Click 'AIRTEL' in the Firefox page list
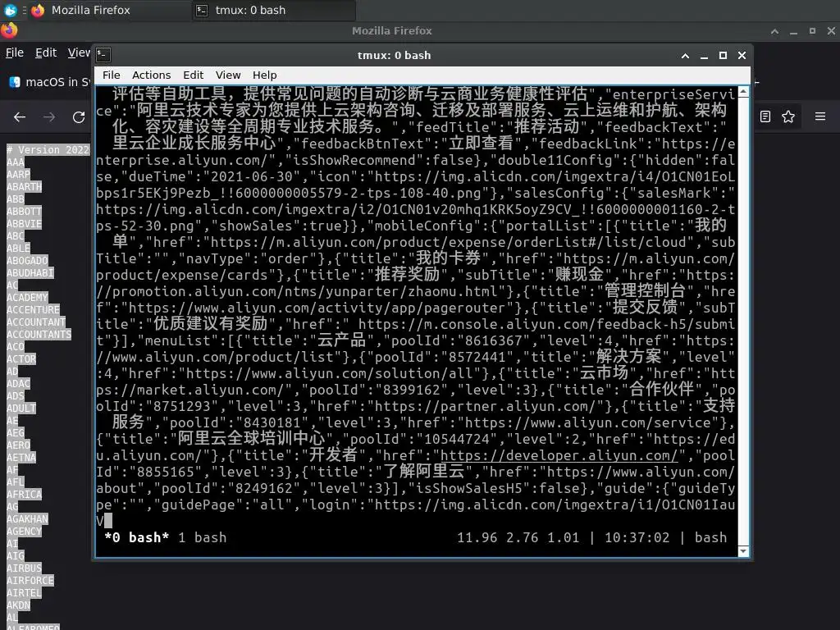The image size is (840, 630). point(24,593)
